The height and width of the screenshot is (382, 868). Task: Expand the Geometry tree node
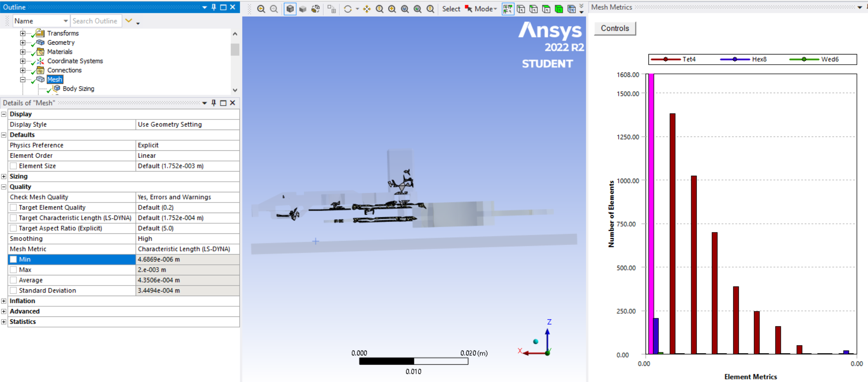click(23, 42)
